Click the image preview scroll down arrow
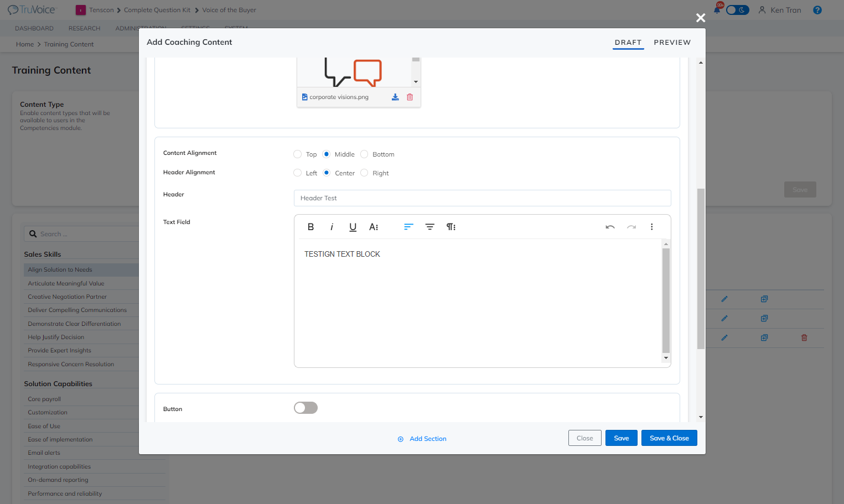The image size is (844, 504). click(416, 82)
